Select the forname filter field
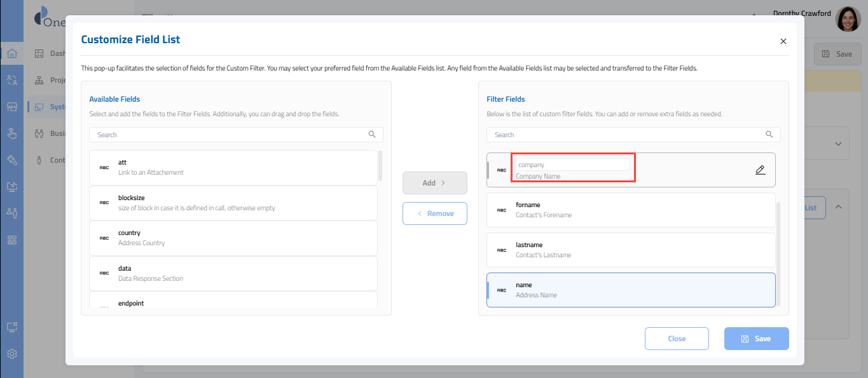868x378 pixels. pyautogui.click(x=630, y=210)
